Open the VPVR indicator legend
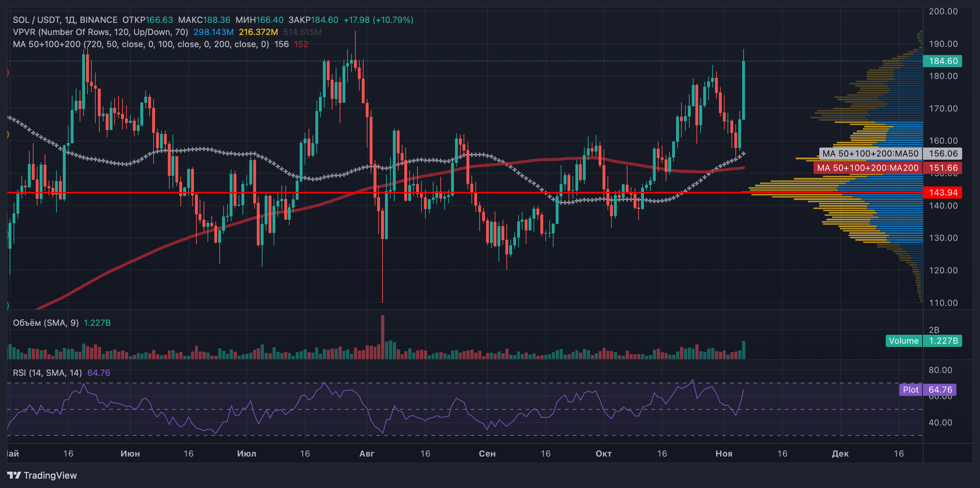 [x=100, y=32]
